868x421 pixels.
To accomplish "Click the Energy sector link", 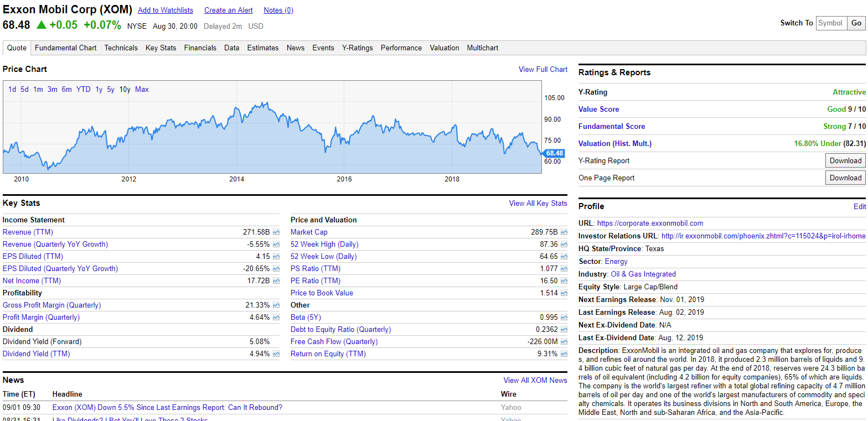I will [x=616, y=262].
